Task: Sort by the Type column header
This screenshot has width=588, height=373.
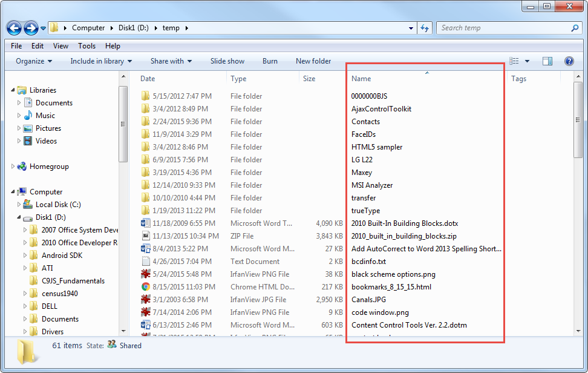Action: [238, 79]
